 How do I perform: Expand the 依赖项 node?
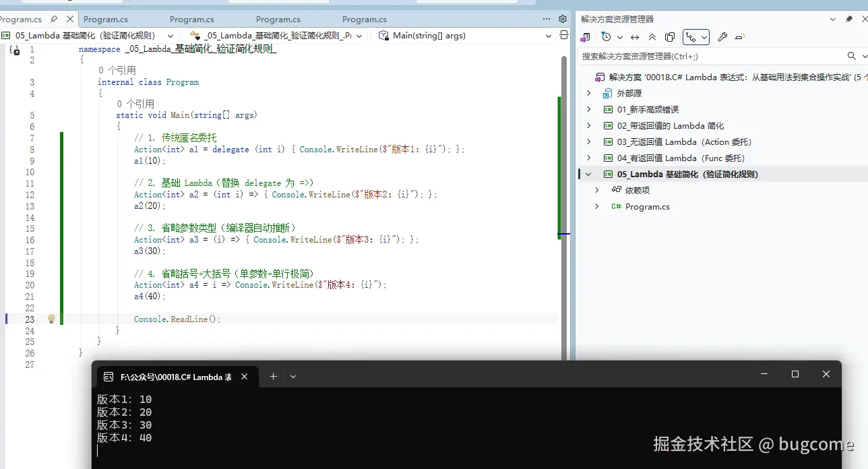pyautogui.click(x=597, y=190)
